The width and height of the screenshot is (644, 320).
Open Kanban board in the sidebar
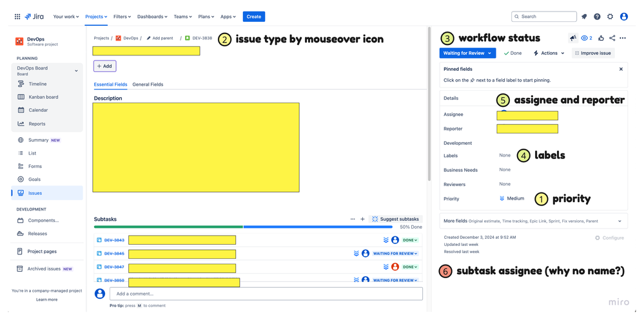pos(47,97)
